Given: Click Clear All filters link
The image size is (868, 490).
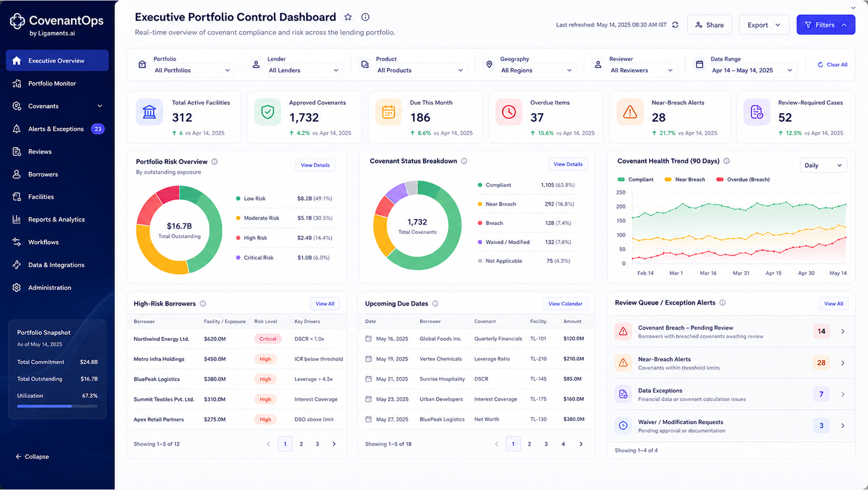Looking at the screenshot, I should coord(832,65).
